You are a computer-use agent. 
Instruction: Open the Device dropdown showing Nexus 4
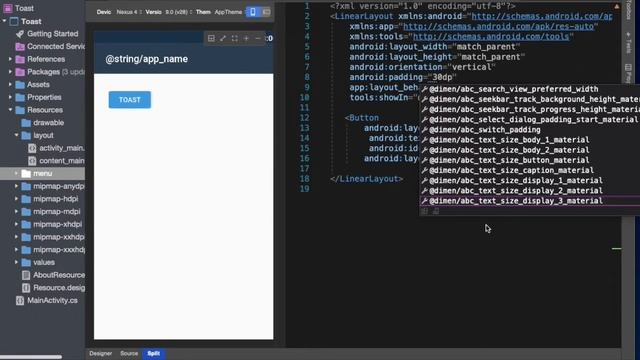click(x=129, y=12)
